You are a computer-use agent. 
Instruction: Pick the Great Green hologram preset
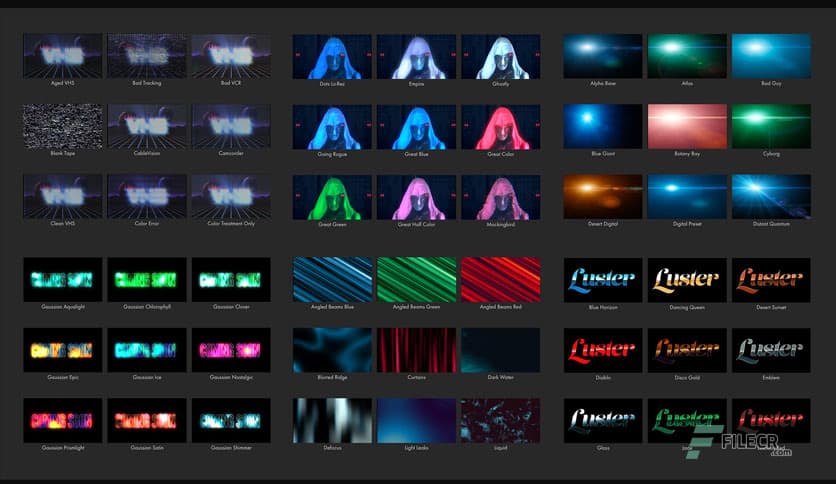coord(332,197)
